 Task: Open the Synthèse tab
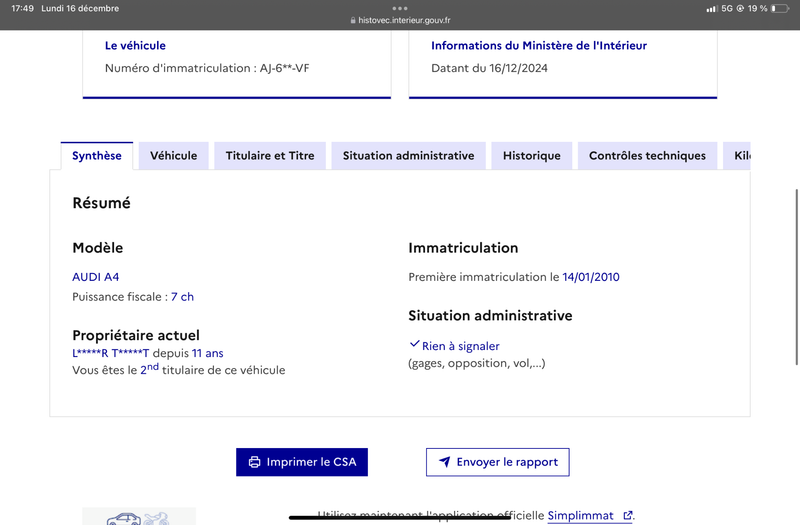point(96,156)
